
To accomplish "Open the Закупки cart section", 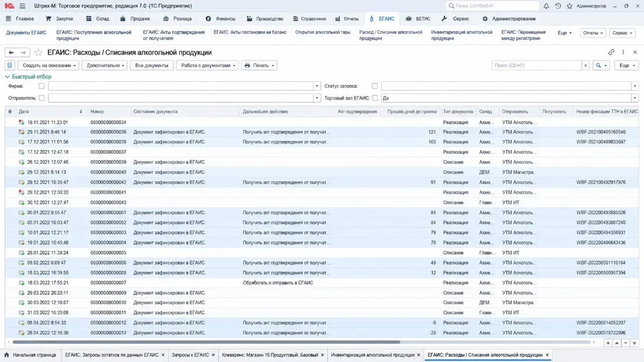I will point(60,19).
